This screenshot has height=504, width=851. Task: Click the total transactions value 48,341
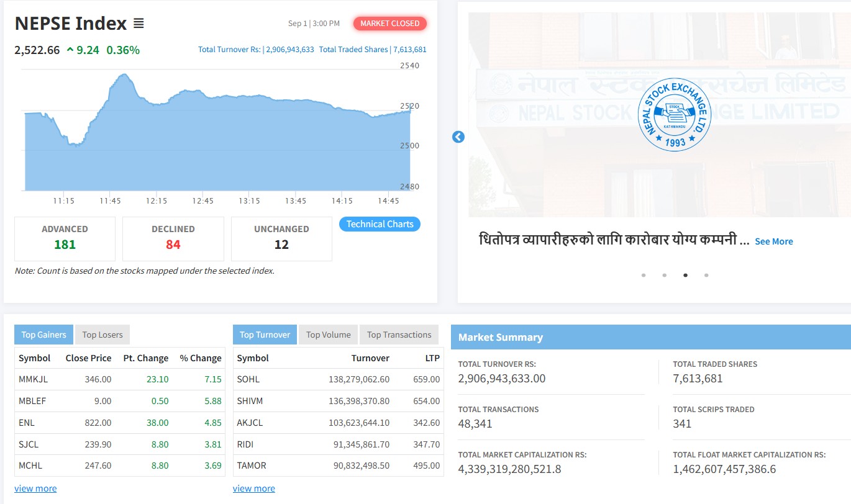[x=475, y=424]
